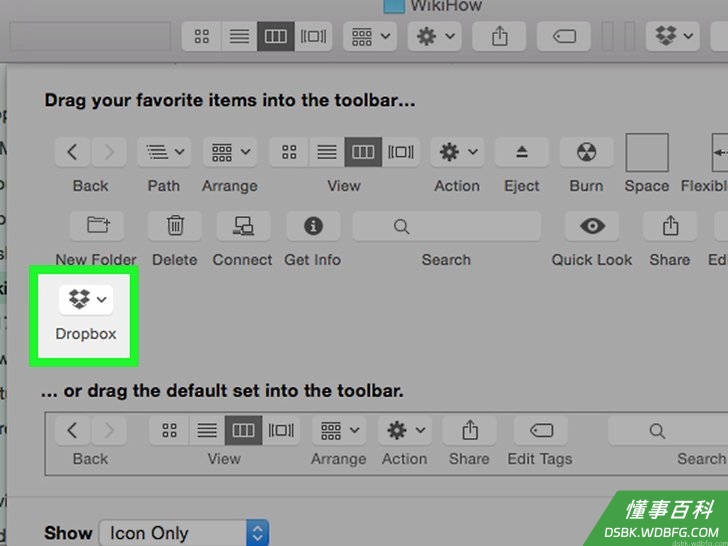Select the Get Info item in palette
728x546 pixels.
coord(313,226)
